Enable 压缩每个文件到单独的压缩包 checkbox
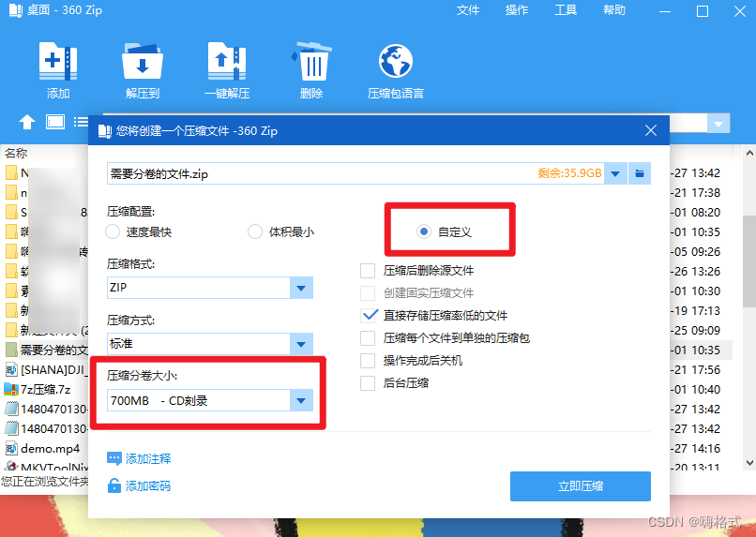The width and height of the screenshot is (756, 537). [368, 338]
